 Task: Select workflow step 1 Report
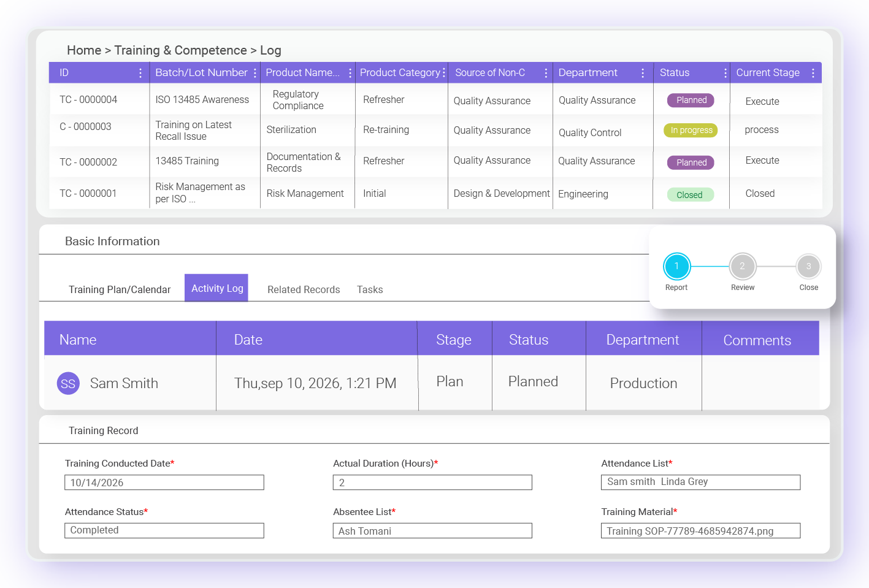pos(676,266)
